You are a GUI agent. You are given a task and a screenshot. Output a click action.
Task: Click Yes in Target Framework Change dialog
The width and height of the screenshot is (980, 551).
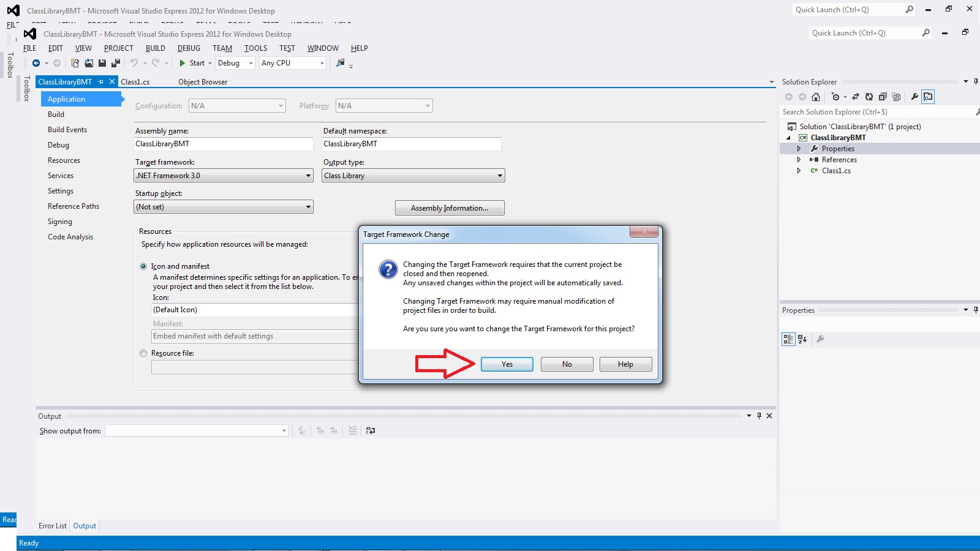tap(507, 364)
